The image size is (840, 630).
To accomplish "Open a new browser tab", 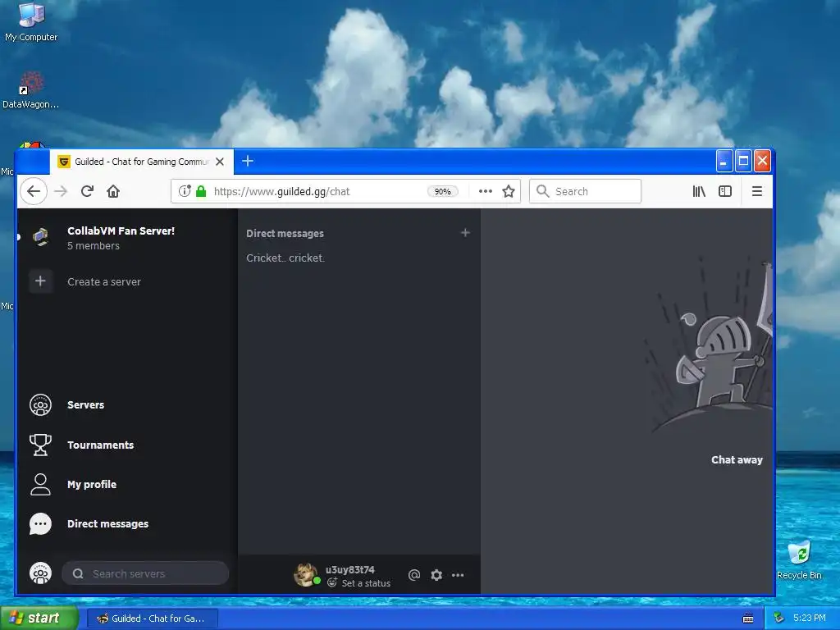I will [248, 161].
